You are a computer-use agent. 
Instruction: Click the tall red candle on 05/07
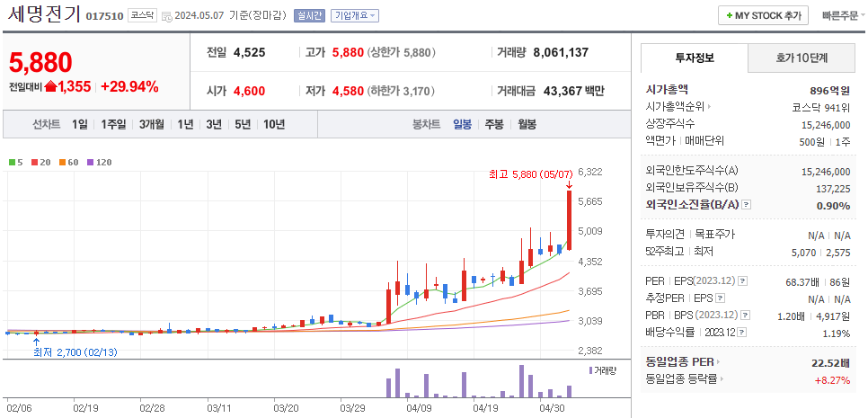(569, 220)
